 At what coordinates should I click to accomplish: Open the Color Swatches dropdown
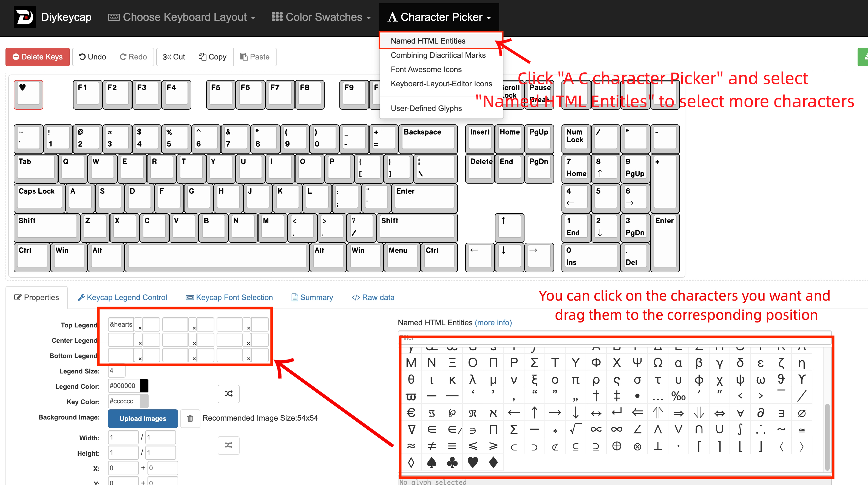click(321, 17)
